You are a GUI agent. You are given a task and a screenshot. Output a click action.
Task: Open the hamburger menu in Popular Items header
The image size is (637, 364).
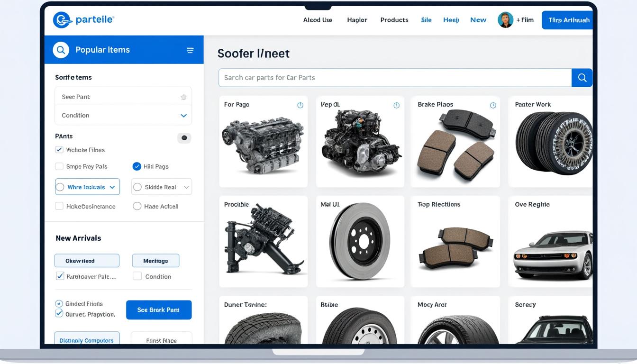pos(190,50)
